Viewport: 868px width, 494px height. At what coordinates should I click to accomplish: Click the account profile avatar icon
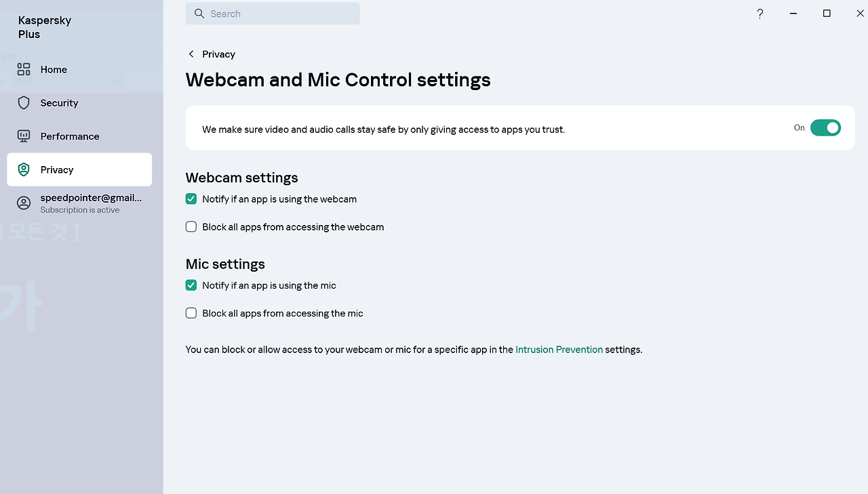[x=24, y=203]
